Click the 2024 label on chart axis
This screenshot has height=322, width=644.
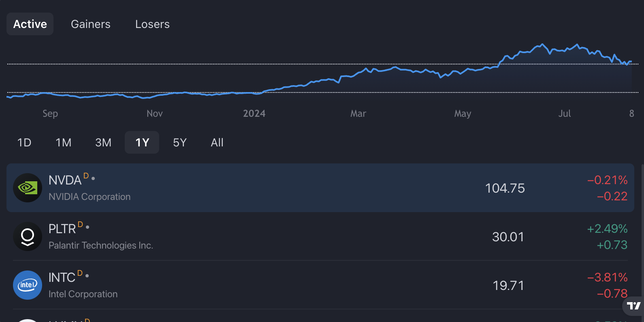coord(254,114)
